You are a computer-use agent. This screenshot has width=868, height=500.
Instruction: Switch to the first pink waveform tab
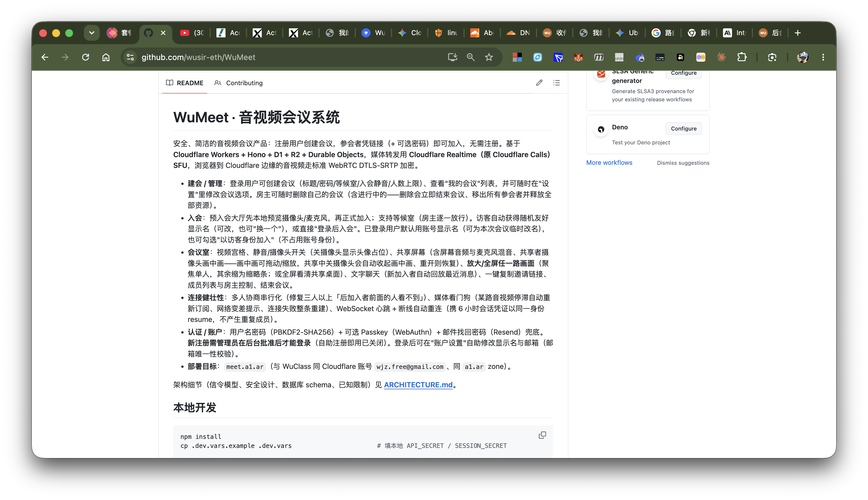pyautogui.click(x=119, y=33)
